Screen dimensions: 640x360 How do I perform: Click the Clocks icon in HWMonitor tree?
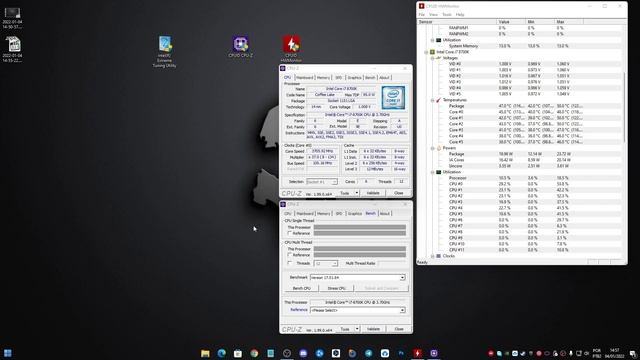[x=439, y=256]
